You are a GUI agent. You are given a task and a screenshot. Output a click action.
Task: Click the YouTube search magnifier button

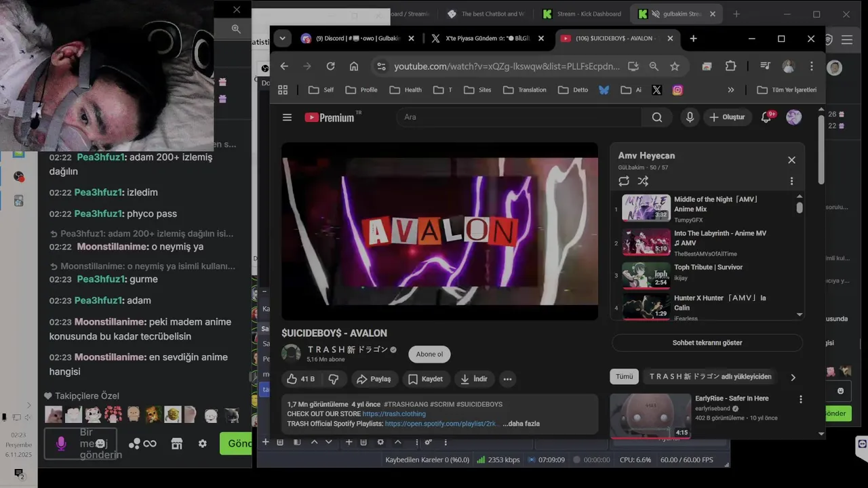click(656, 117)
